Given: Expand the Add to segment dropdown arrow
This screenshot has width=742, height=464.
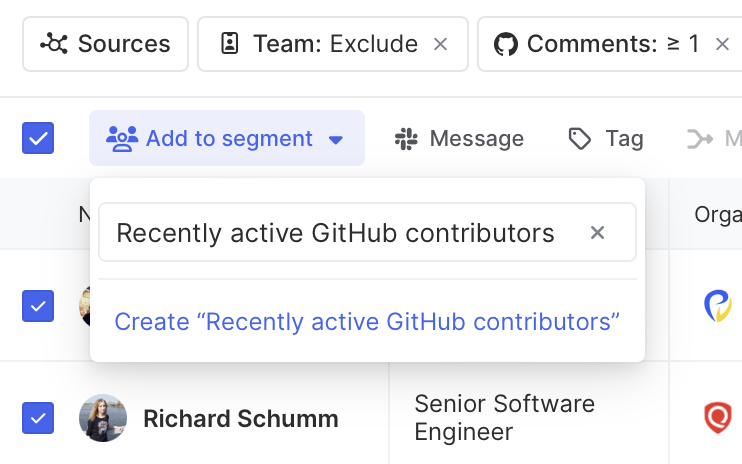Looking at the screenshot, I should (x=336, y=139).
